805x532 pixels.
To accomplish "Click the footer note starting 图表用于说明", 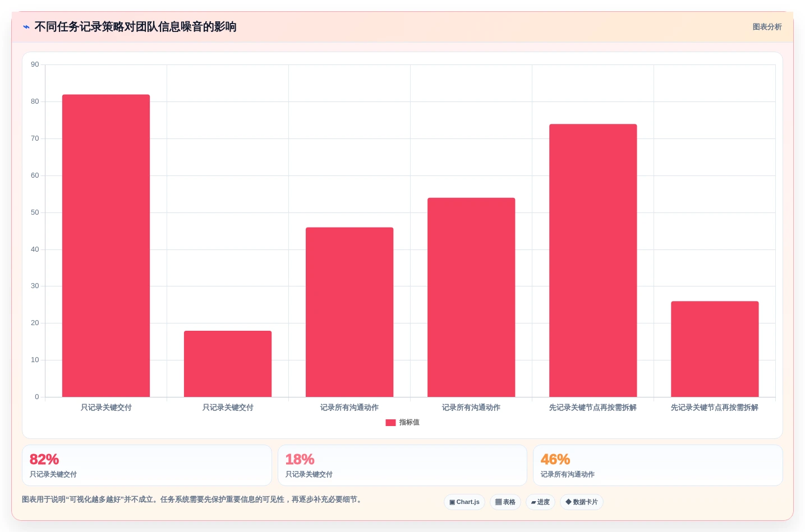I will (193, 499).
